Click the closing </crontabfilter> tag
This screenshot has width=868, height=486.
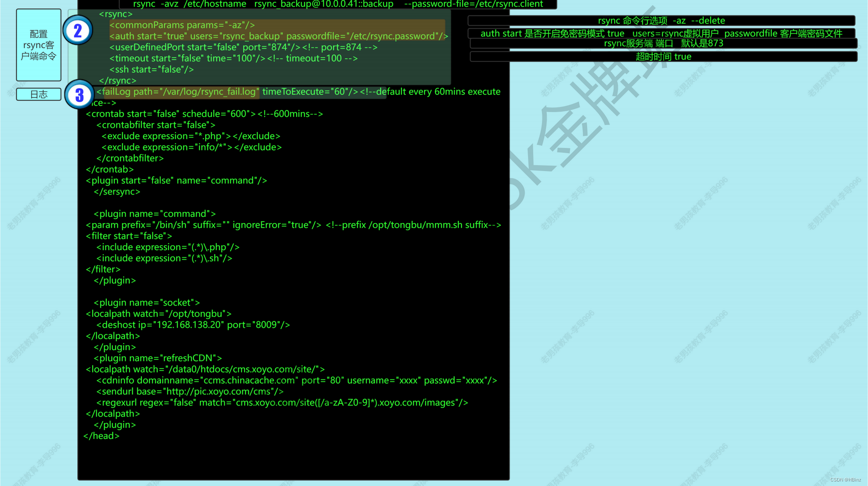click(x=130, y=158)
